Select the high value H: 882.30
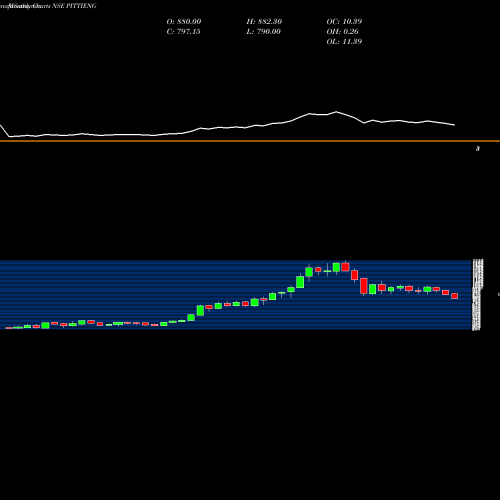The image size is (500, 500). [264, 22]
